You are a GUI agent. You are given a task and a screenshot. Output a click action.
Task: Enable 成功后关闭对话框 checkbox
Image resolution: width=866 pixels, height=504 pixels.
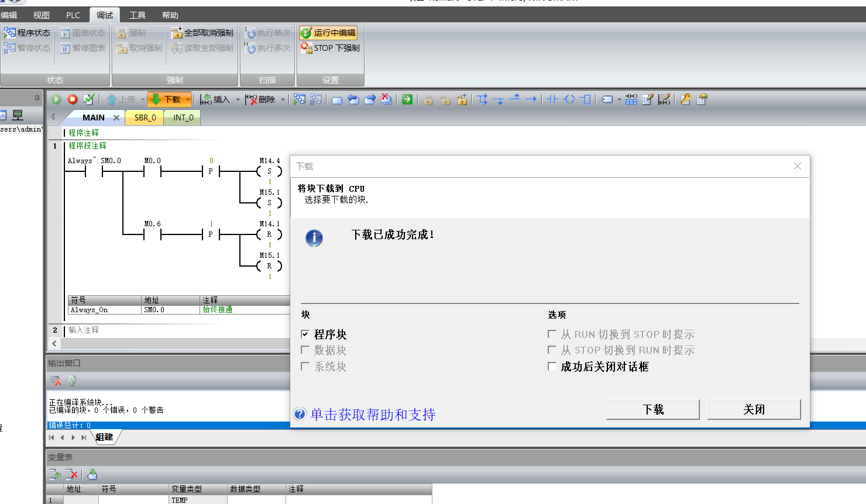pyautogui.click(x=552, y=367)
